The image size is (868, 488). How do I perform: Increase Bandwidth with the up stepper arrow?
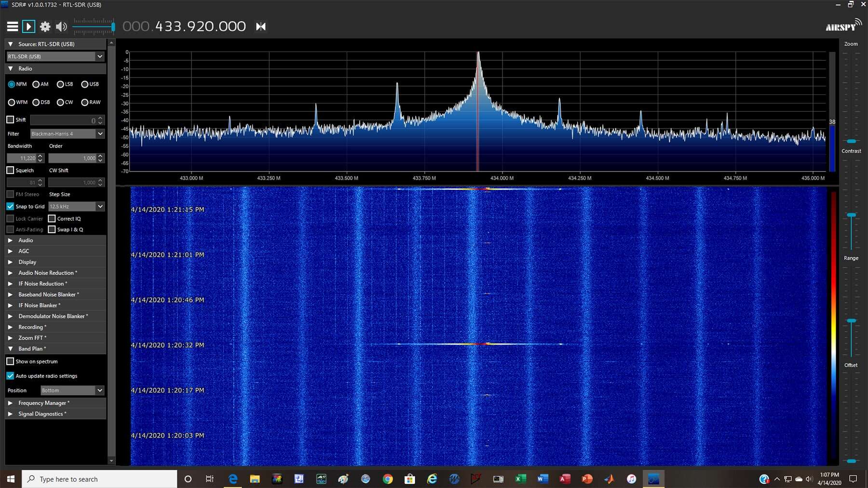click(41, 156)
